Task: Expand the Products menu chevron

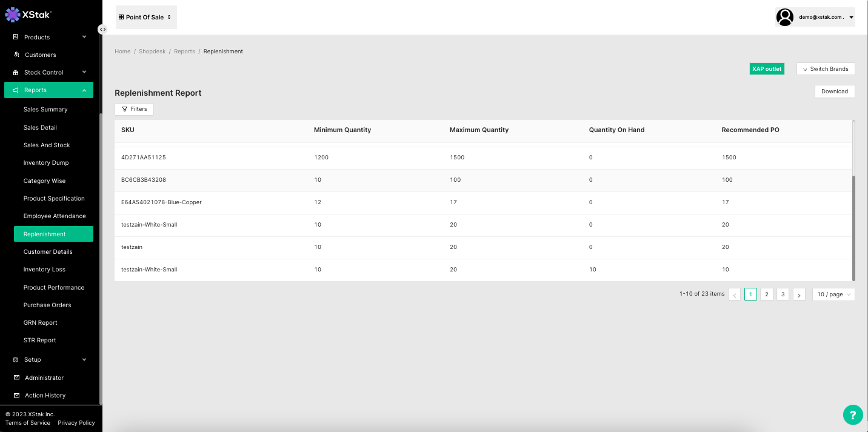Action: (84, 37)
